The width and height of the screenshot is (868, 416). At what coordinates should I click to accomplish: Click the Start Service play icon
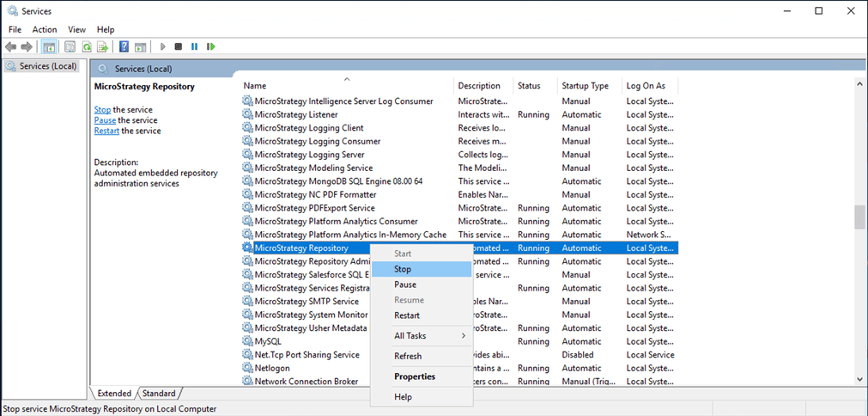[x=163, y=47]
